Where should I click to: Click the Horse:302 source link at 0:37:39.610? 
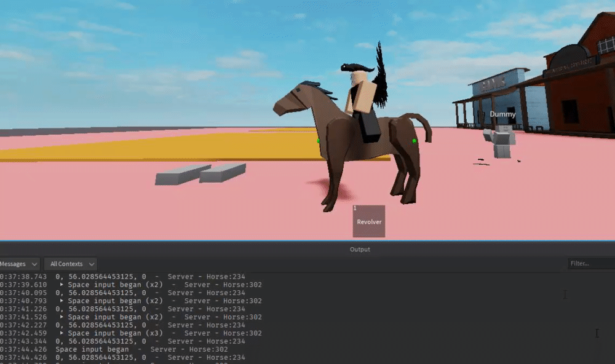pos(242,284)
